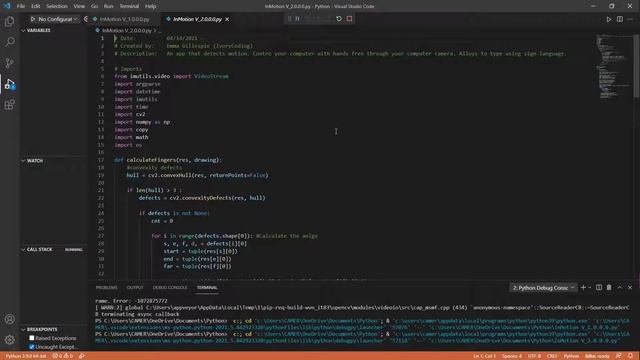This screenshot has height=360, width=640.
Task: Close the terminal panel
Action: coord(630,288)
